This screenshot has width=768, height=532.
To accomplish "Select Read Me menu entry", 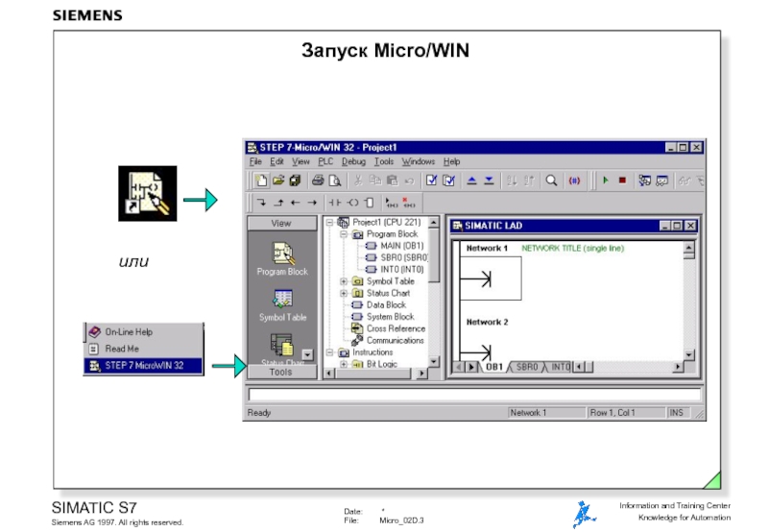I will 143,349.
